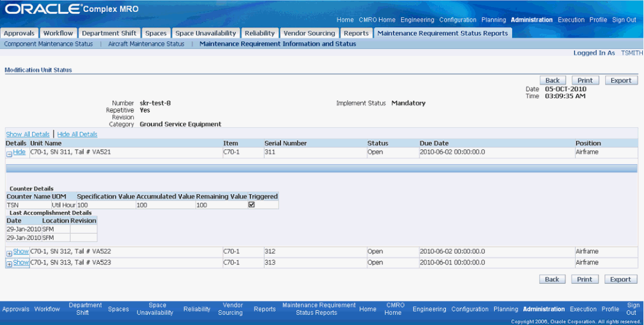Viewport: 644px width, 325px height.
Task: Click Execution in footer navigation
Action: tap(583, 309)
